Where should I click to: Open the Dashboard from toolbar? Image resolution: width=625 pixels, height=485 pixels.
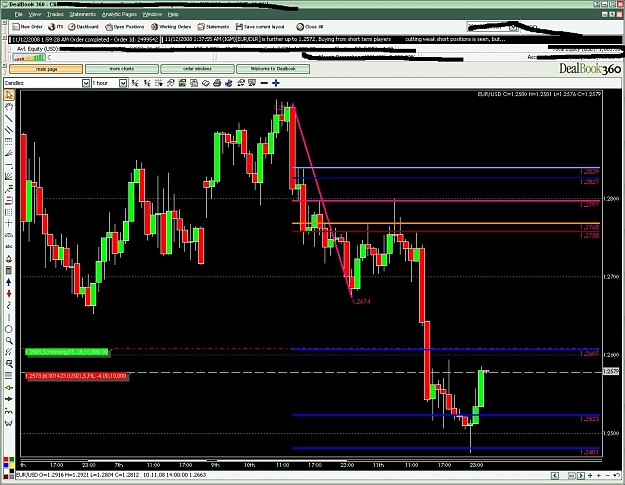pyautogui.click(x=83, y=27)
